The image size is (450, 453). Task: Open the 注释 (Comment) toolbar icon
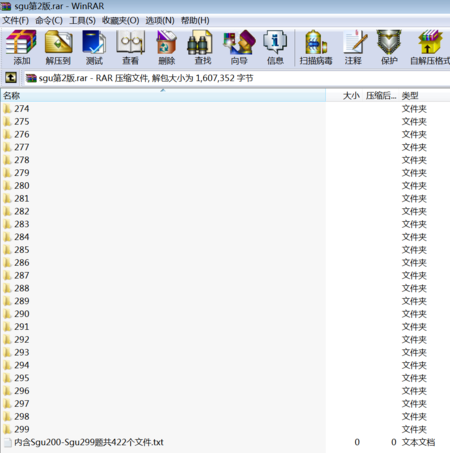click(x=353, y=47)
